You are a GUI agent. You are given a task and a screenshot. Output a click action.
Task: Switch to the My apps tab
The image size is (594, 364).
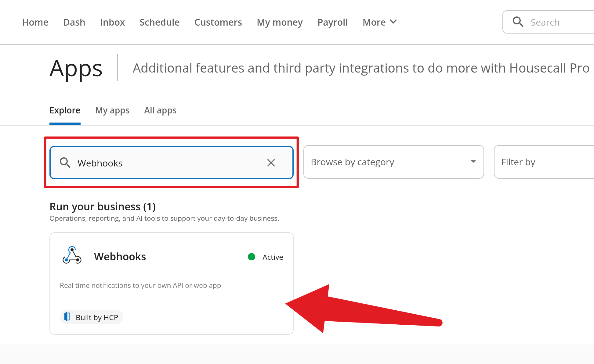(x=112, y=110)
